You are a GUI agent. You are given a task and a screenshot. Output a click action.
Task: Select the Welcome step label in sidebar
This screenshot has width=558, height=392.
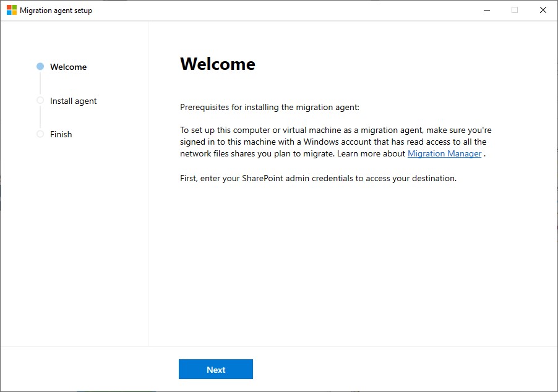click(x=68, y=67)
